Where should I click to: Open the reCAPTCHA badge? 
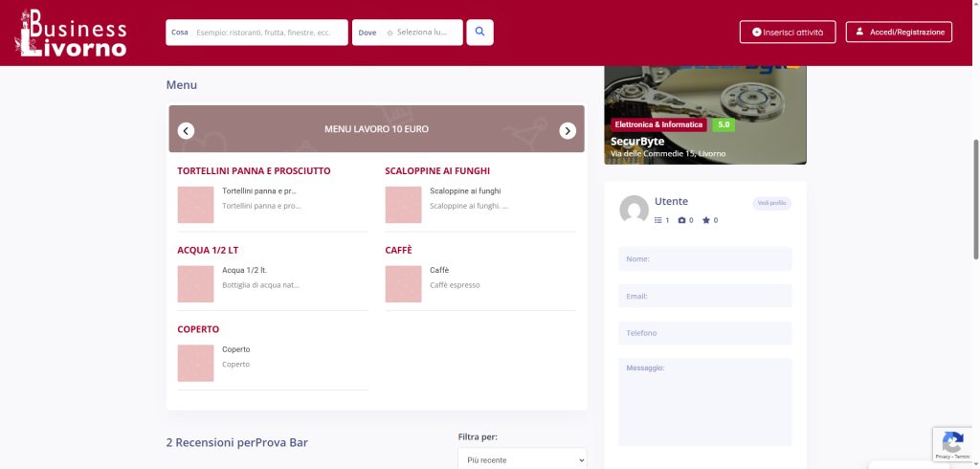coord(954,445)
